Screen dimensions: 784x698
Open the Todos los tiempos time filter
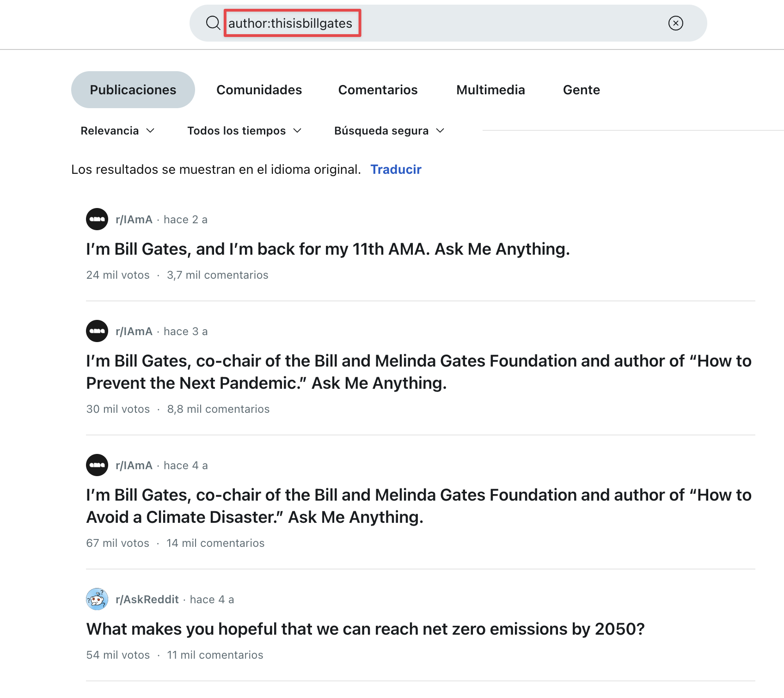pos(244,131)
